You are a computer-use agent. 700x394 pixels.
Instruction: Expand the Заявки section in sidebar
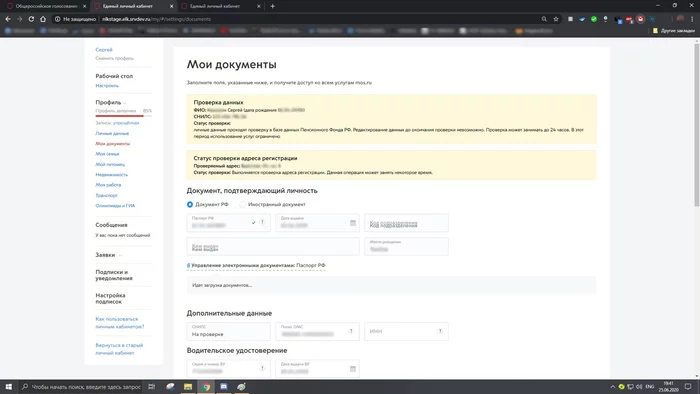108,255
